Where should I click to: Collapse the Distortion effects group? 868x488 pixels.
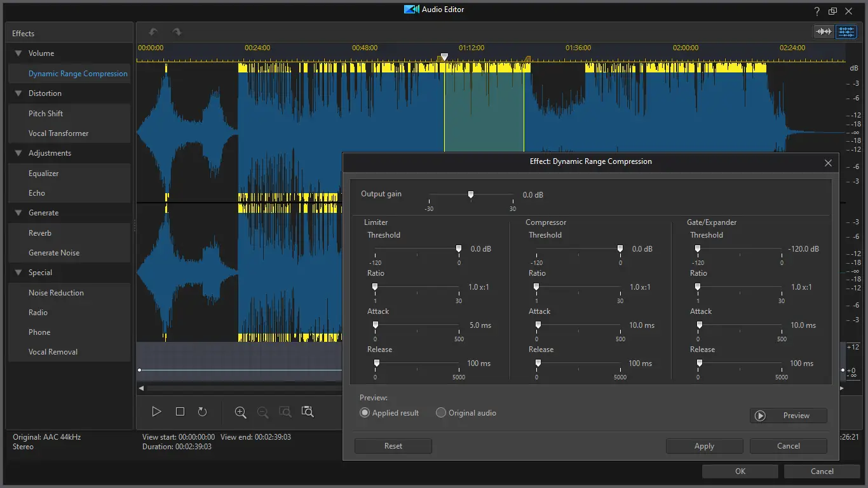[x=18, y=93]
